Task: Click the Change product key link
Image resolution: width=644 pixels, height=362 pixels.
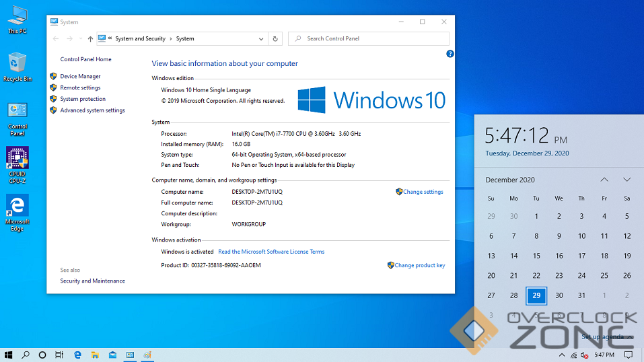Action: click(419, 265)
